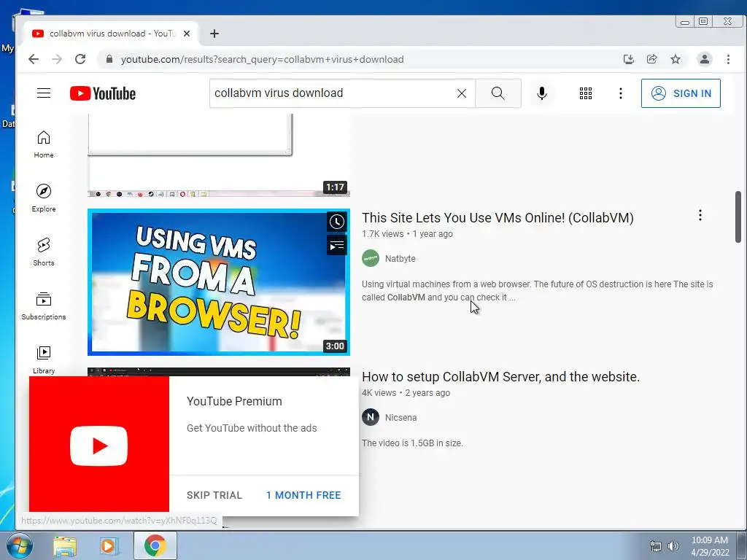Visit the Nicsena channel name
Screen dimensions: 747x560
[x=400, y=418]
